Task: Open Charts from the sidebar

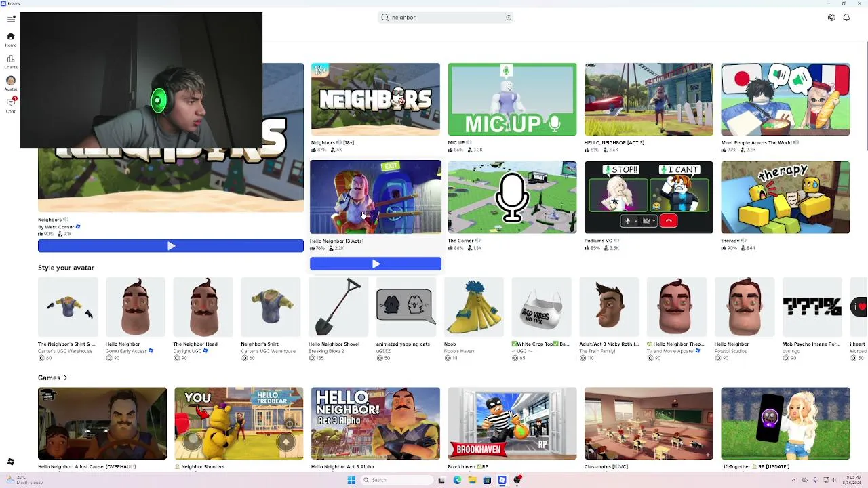Action: pyautogui.click(x=11, y=62)
